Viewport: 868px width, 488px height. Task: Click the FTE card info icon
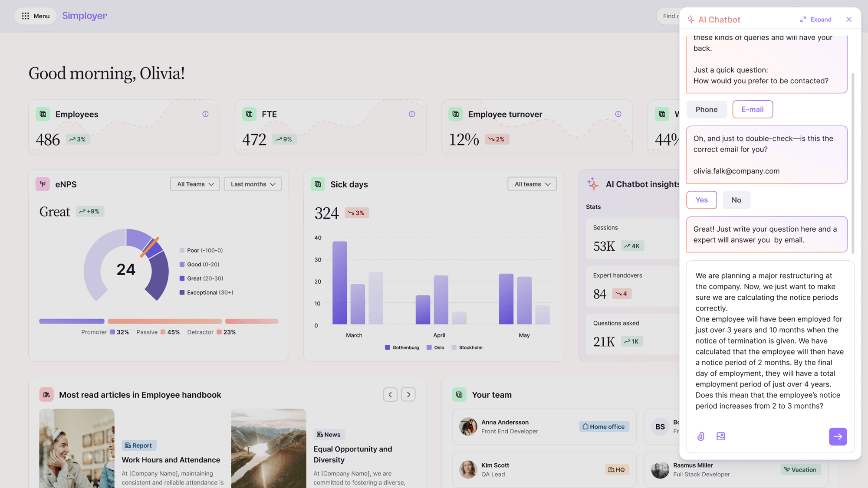coord(411,114)
